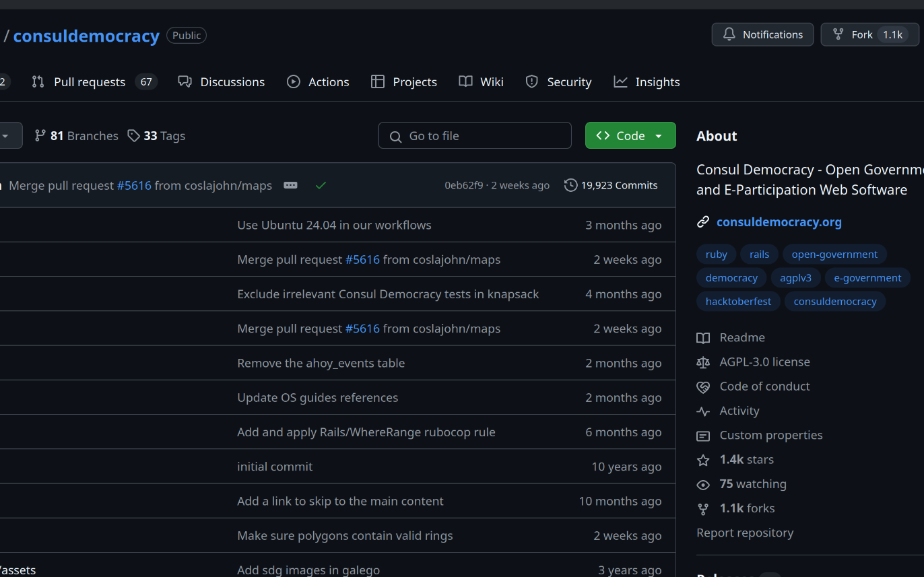Image resolution: width=924 pixels, height=577 pixels.
Task: Click the Notifications bell button
Action: tap(762, 34)
